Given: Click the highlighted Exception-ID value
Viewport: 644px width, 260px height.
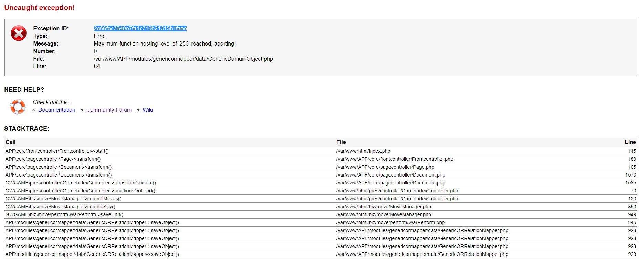Looking at the screenshot, I should click(140, 28).
